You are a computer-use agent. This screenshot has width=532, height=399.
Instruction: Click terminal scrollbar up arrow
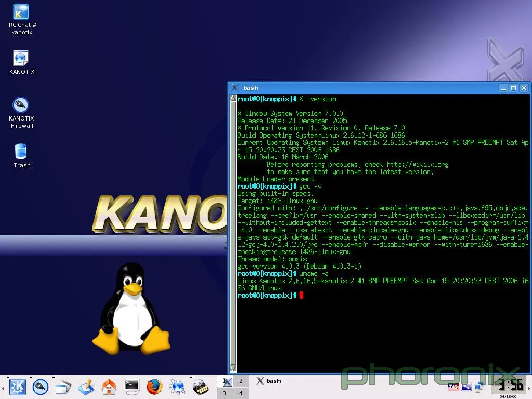(233, 98)
